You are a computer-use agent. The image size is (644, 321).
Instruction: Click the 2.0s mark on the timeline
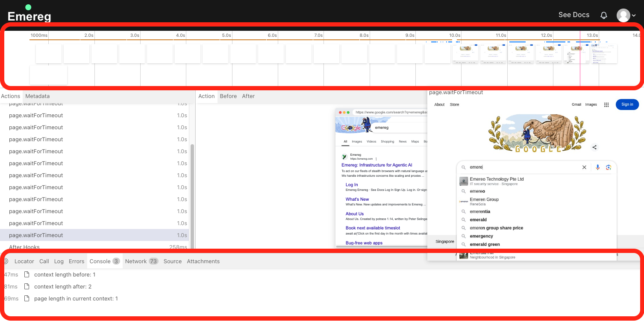(88, 35)
